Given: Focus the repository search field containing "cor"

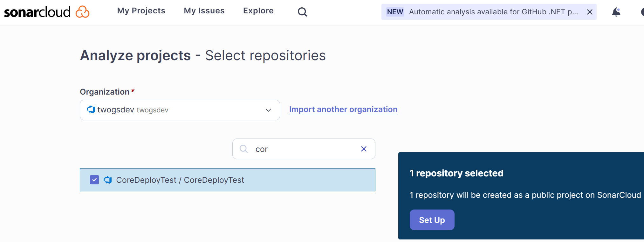Looking at the screenshot, I should pyautogui.click(x=305, y=149).
